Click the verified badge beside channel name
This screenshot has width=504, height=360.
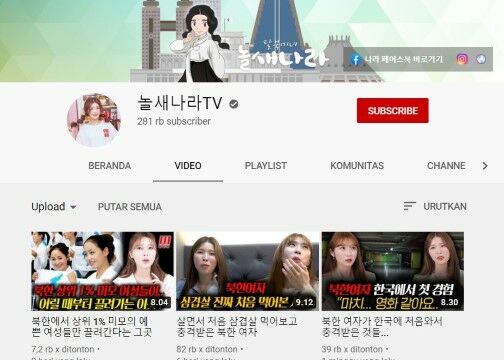(x=234, y=104)
